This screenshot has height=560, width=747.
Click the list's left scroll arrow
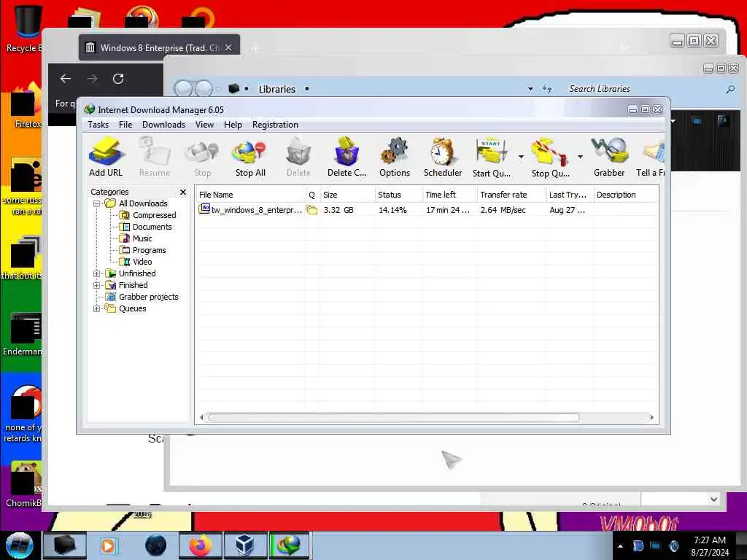[201, 418]
